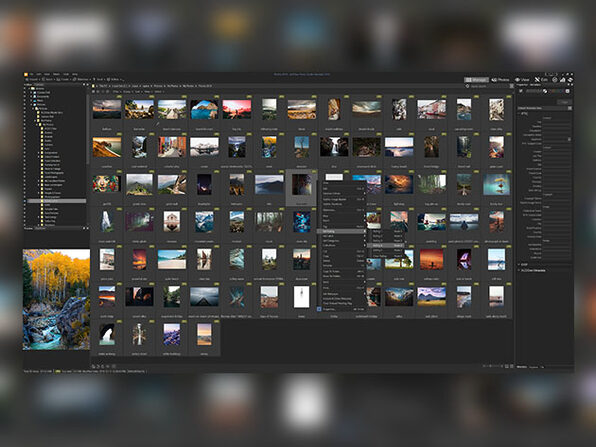
Task: Open the Import toolbar dropdown
Action: 32,79
